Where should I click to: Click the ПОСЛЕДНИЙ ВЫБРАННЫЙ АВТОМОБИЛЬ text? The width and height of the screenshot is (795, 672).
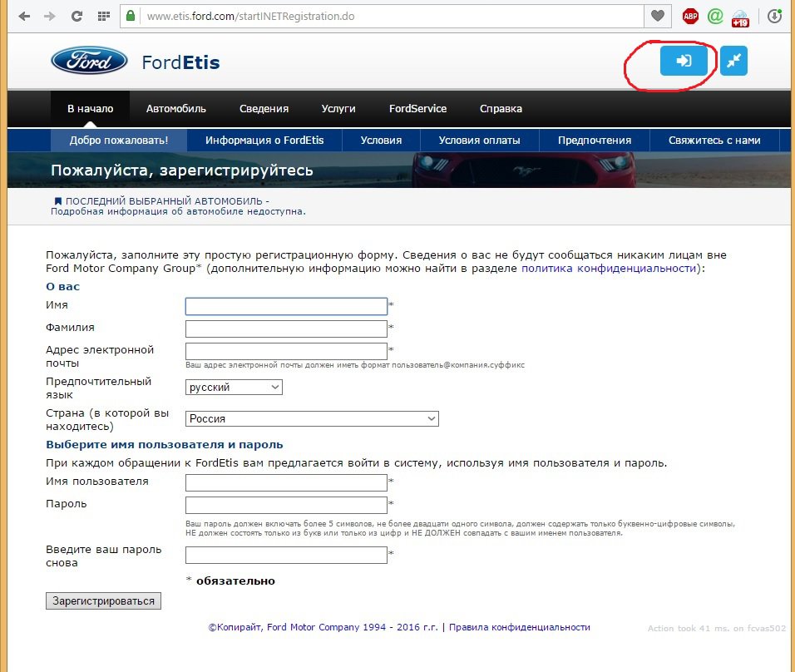[x=164, y=201]
